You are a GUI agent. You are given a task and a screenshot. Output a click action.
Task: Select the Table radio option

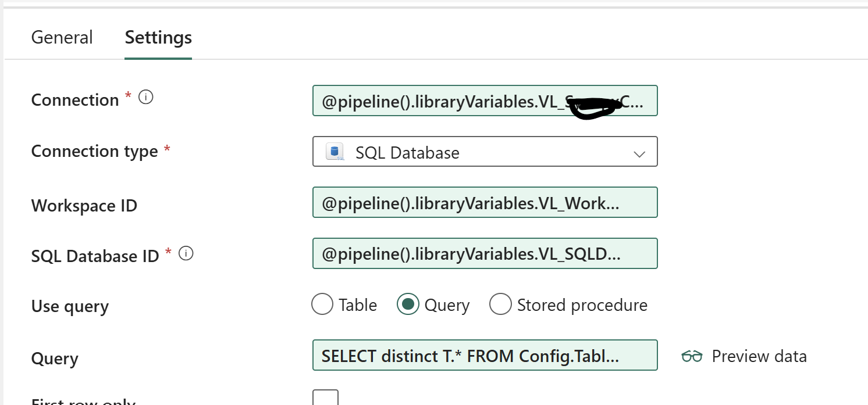click(322, 304)
